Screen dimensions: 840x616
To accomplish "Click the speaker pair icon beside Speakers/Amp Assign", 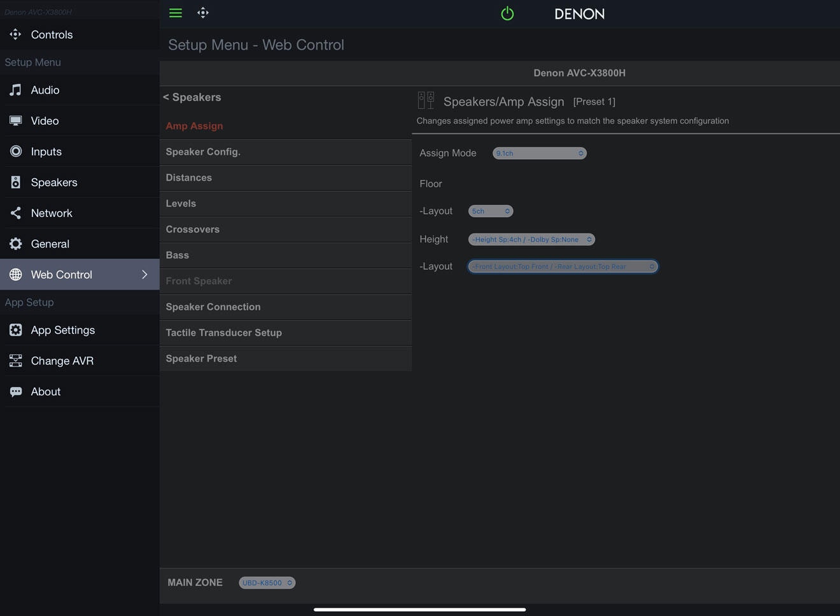I will pos(426,101).
